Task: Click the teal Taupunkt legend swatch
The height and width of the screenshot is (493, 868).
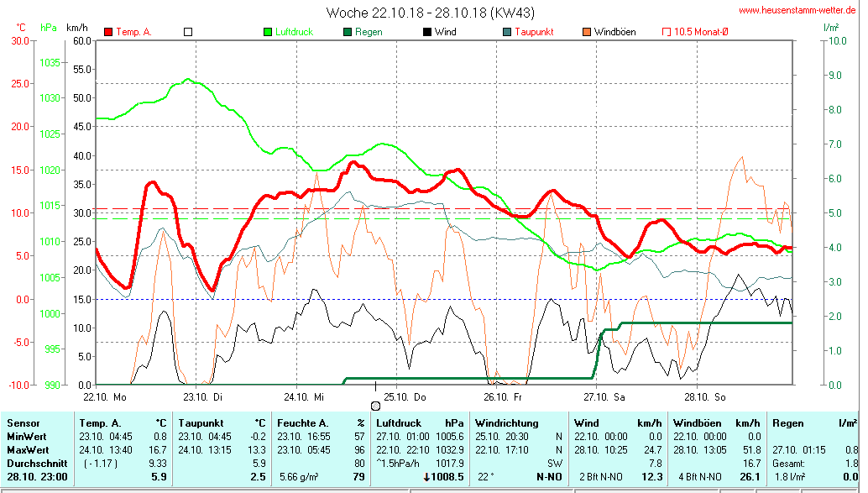Action: point(507,32)
